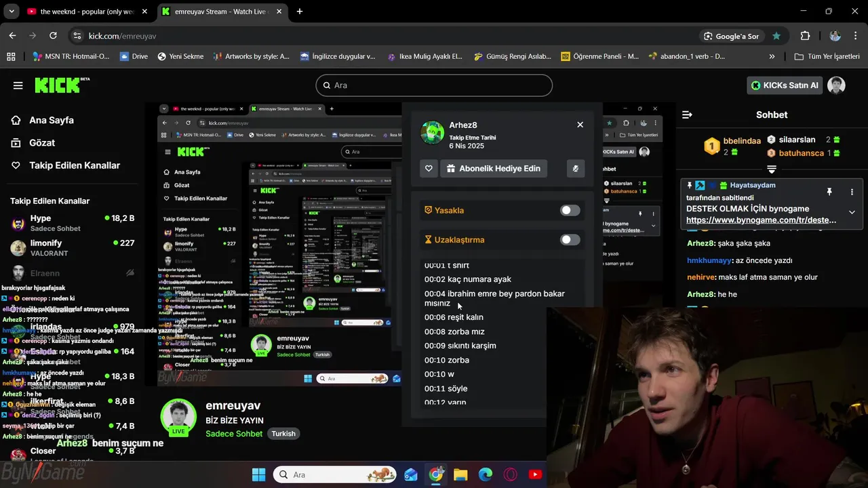This screenshot has height=488, width=868.
Task: Toggle the bookmark star for this page
Action: 776,36
